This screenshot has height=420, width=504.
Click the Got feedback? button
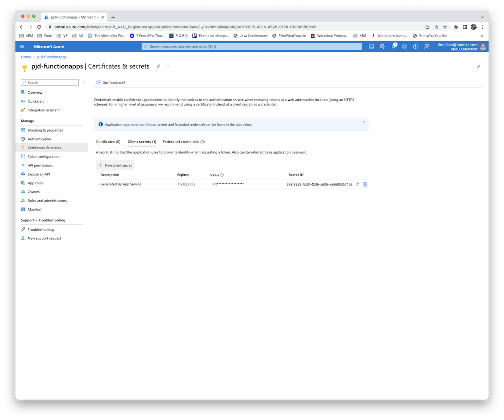pyautogui.click(x=110, y=83)
